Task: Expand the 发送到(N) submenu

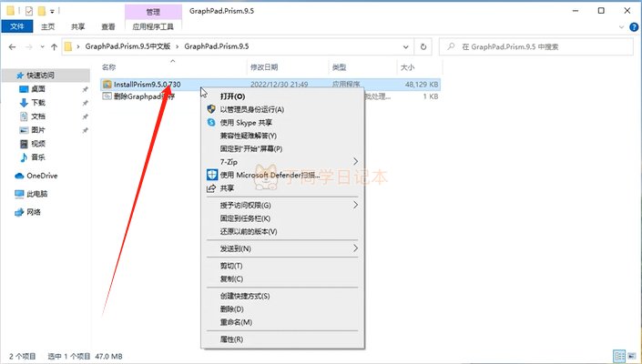Action: click(282, 248)
